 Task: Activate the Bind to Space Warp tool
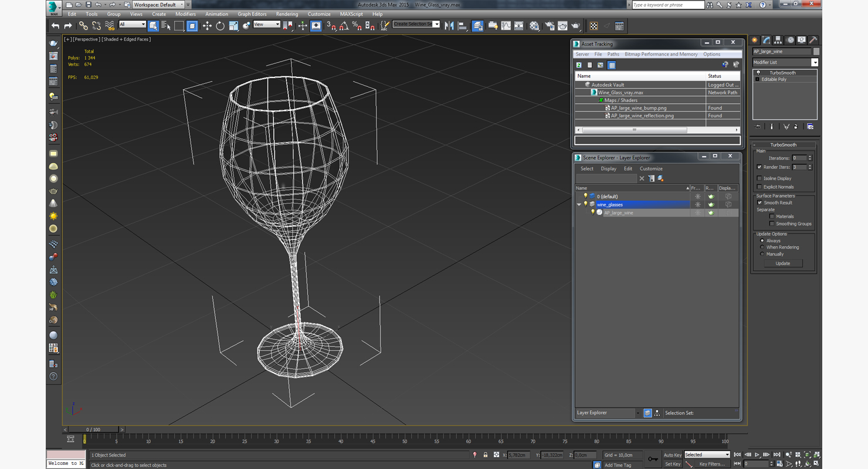point(110,26)
